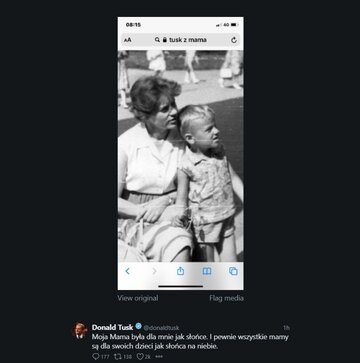Tap the AA text size button
This screenshot has width=360, height=363.
coord(128,40)
